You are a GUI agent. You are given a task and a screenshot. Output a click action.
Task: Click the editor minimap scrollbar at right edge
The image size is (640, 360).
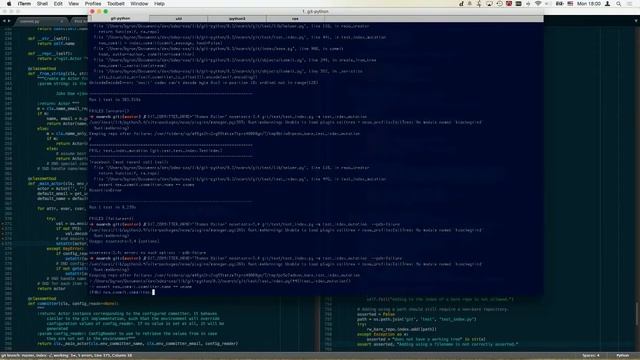pos(636,314)
